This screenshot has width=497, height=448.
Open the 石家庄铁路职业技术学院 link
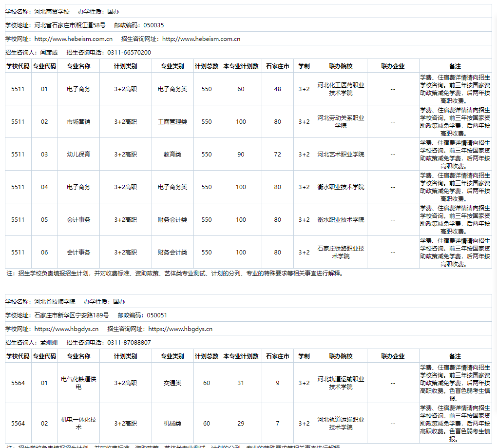click(x=341, y=252)
